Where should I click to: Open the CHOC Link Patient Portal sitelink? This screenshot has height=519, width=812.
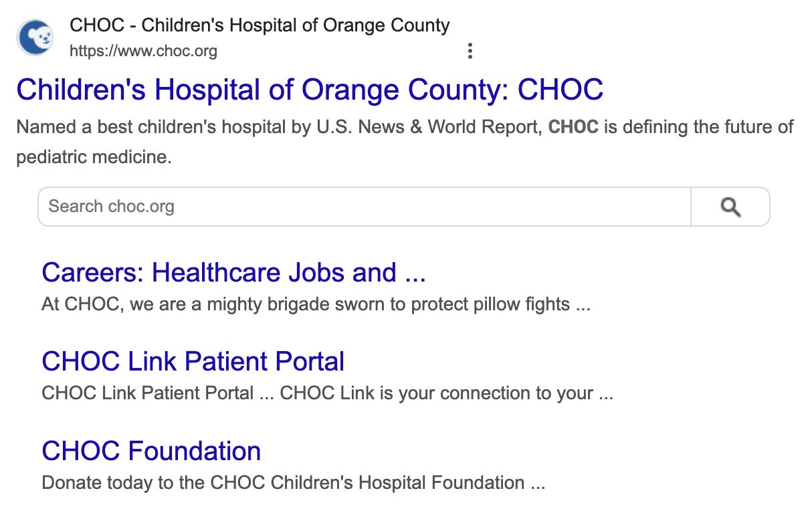tap(193, 362)
